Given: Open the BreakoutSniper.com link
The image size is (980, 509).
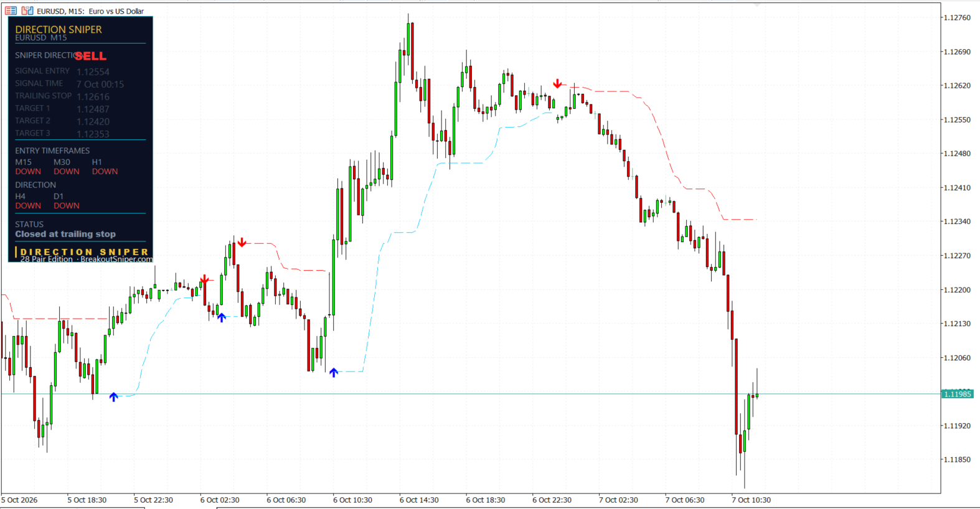Looking at the screenshot, I should (116, 259).
